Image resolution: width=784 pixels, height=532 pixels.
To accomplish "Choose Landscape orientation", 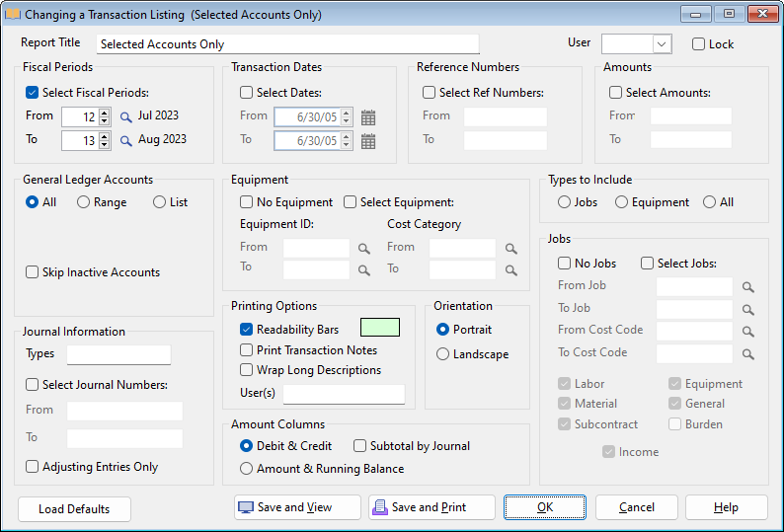I will 442,354.
